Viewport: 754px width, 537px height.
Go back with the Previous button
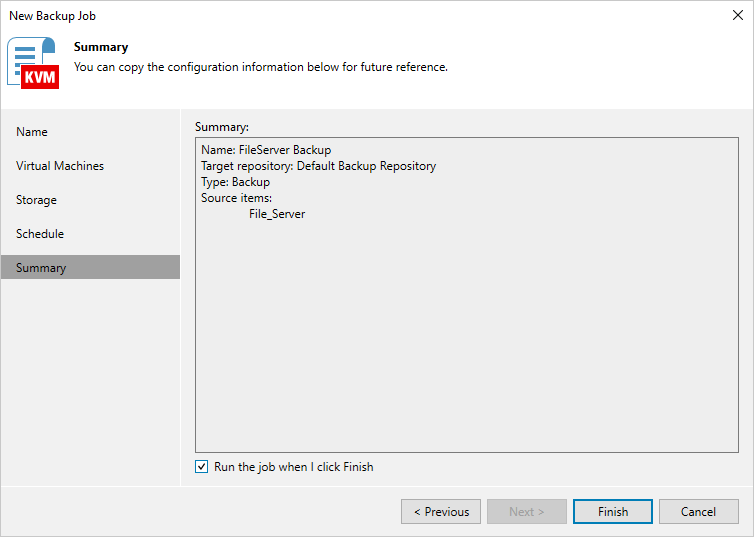[441, 512]
